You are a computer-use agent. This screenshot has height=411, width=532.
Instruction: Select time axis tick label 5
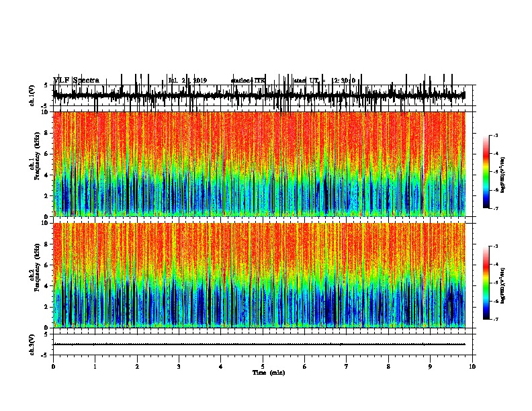(x=263, y=367)
